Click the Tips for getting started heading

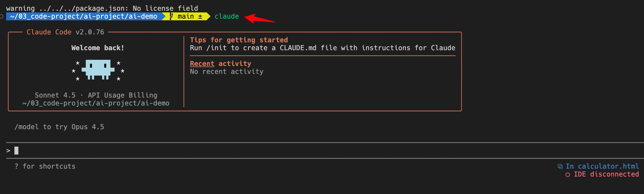click(239, 40)
